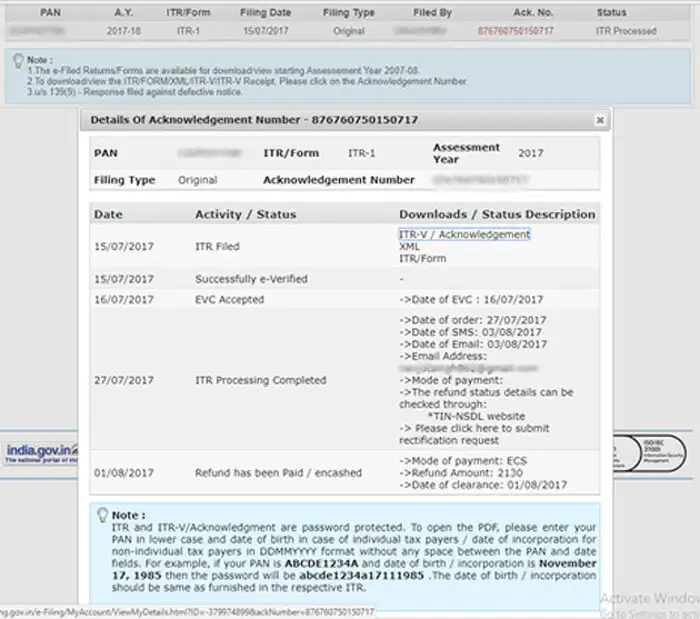Image resolution: width=700 pixels, height=619 pixels.
Task: Click the Downloads / Status Description header
Action: pos(497,214)
